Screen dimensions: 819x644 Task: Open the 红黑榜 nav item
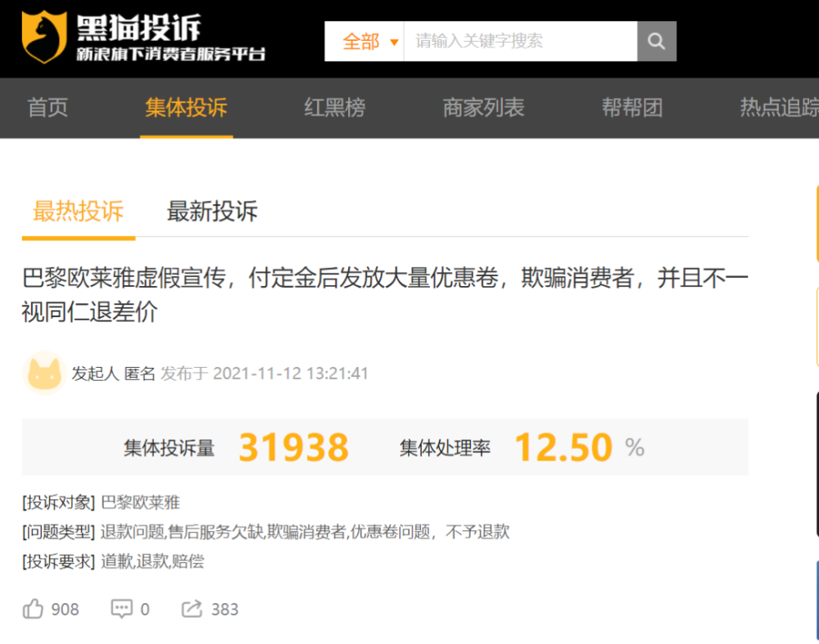[x=335, y=107]
